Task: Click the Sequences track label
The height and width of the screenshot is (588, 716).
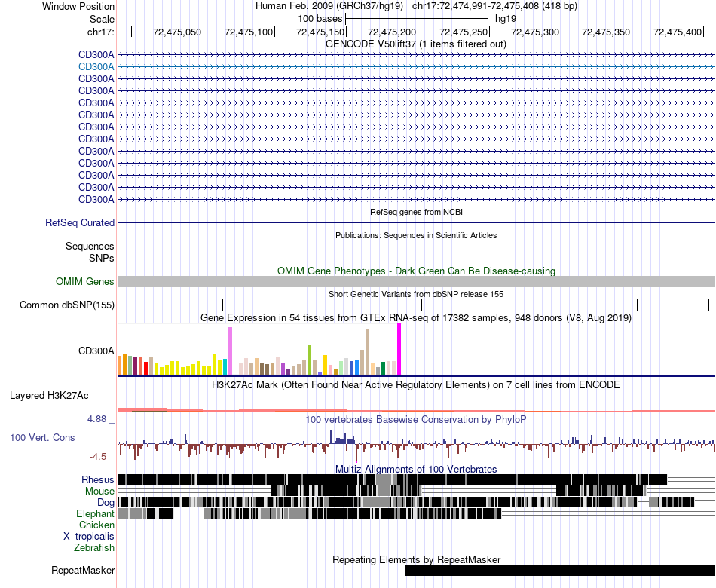Action: pos(90,247)
